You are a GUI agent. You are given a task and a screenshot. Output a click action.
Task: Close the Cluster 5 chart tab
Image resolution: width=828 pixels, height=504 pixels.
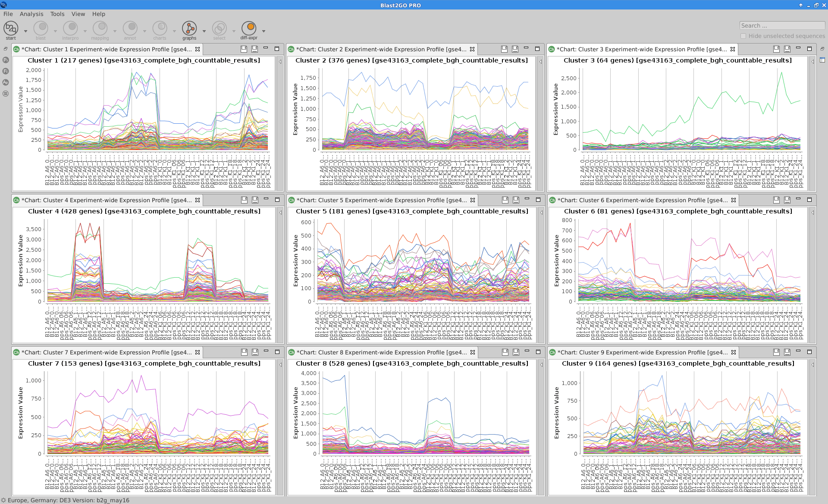coord(473,200)
